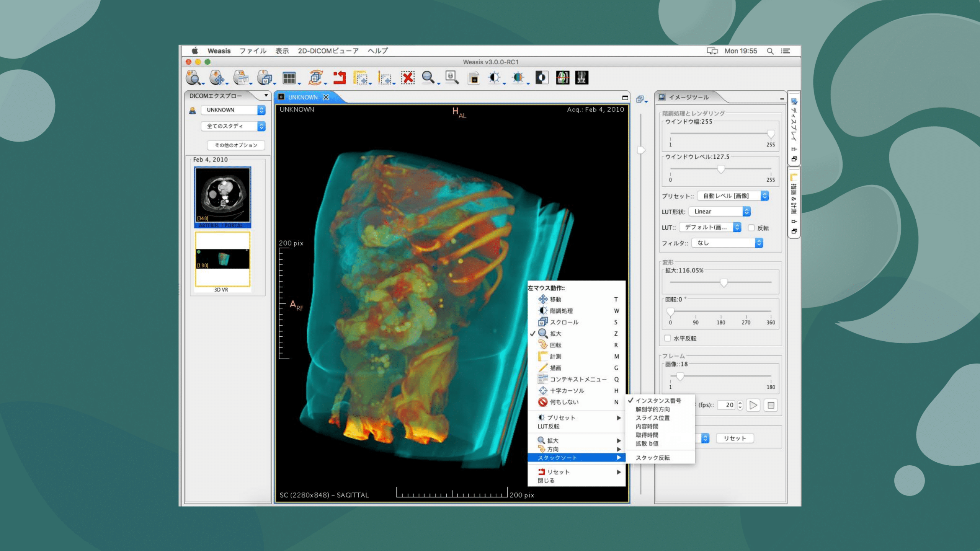Open the MPR orthogonal view toolbar icon
This screenshot has height=551, width=980.
coord(562,78)
